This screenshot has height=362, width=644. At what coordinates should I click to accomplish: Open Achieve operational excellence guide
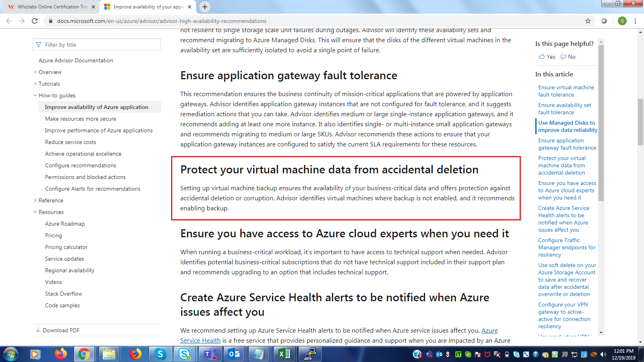(83, 154)
